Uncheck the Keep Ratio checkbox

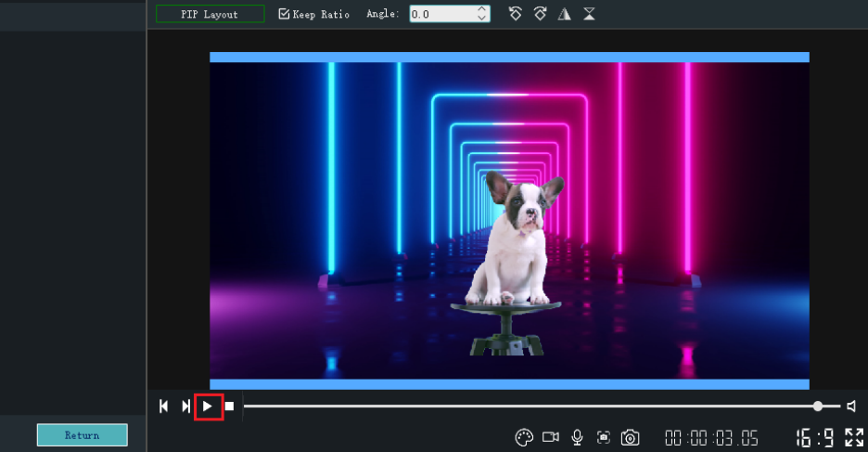[x=284, y=14]
